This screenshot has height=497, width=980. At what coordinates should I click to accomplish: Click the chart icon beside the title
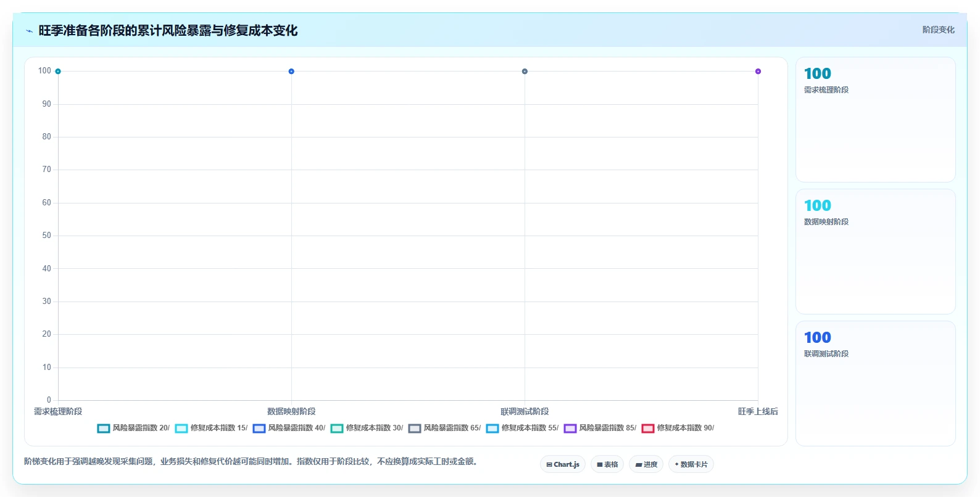29,31
